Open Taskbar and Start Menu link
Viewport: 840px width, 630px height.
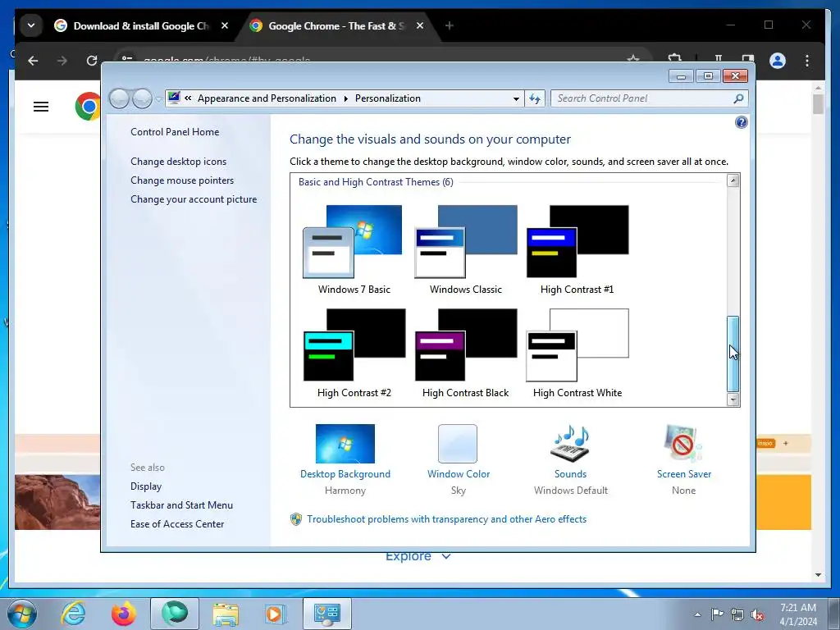pyautogui.click(x=181, y=504)
